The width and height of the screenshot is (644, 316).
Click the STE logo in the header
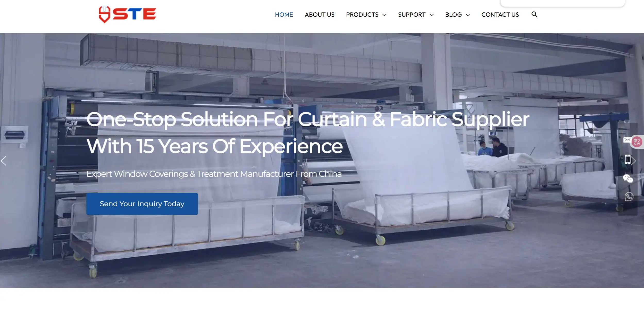click(128, 14)
